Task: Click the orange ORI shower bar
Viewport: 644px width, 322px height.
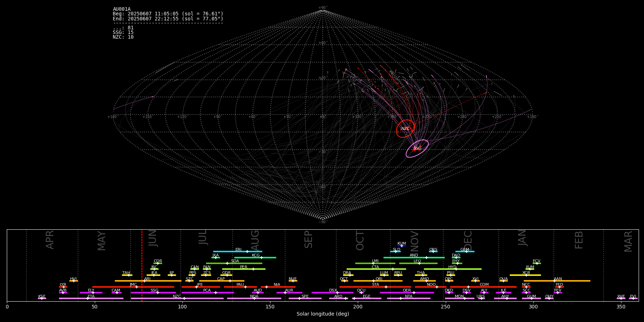Action: tap(378, 281)
